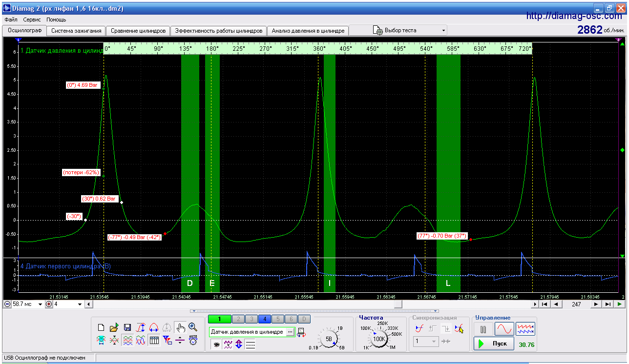This screenshot has width=629, height=364.
Task: Toggle channel visibility eye icon
Action: 216,344
